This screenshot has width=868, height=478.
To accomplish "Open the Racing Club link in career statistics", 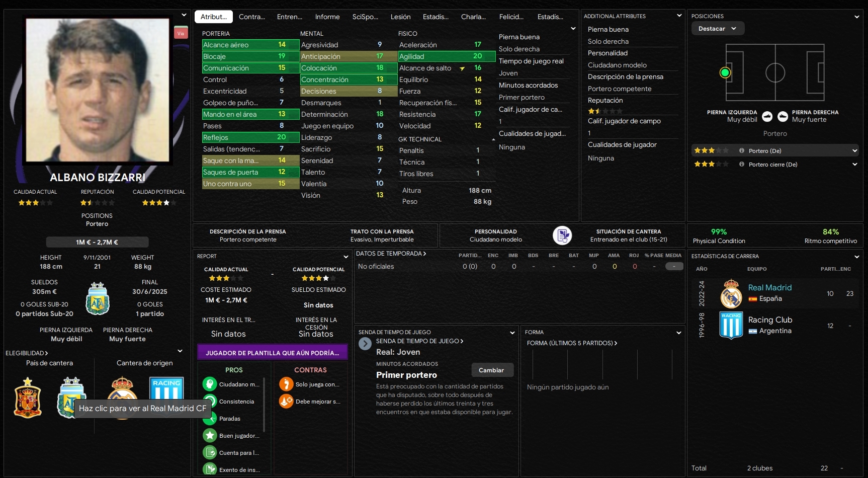I will coord(770,320).
